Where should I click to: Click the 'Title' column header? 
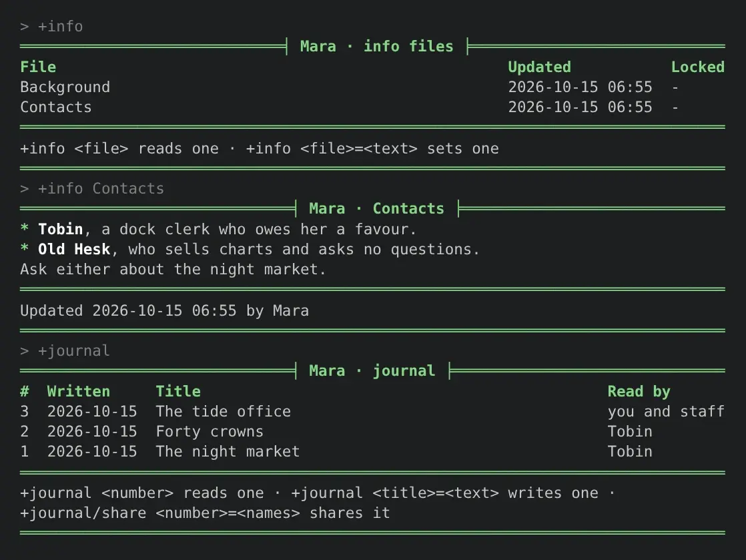tap(178, 391)
